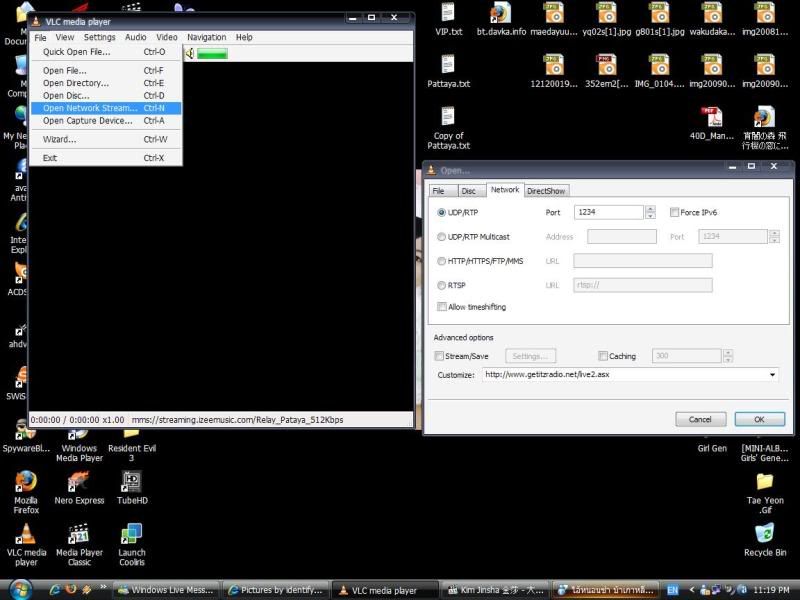
Task: Switch to Windows Live Messenger taskbar button
Action: [x=166, y=590]
